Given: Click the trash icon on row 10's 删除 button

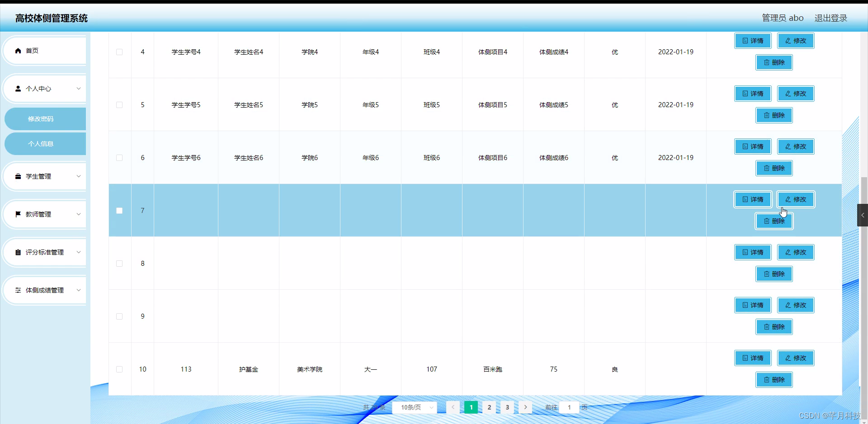Looking at the screenshot, I should pyautogui.click(x=766, y=380).
